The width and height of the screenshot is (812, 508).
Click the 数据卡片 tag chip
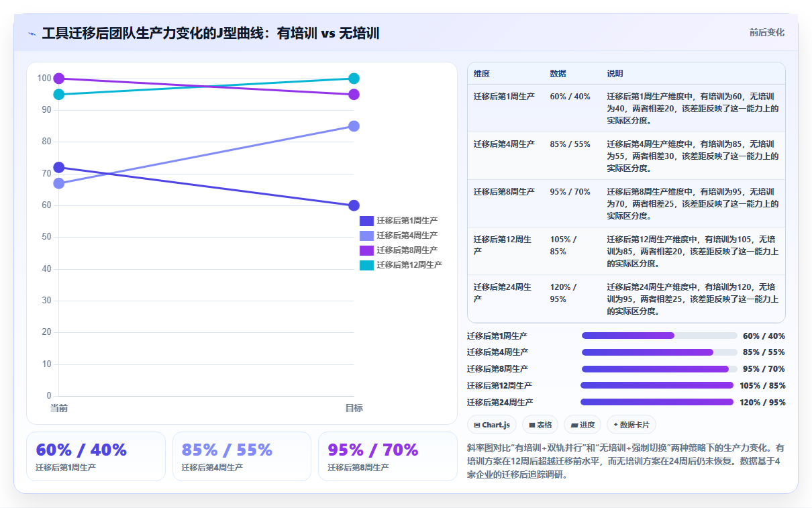(x=631, y=425)
